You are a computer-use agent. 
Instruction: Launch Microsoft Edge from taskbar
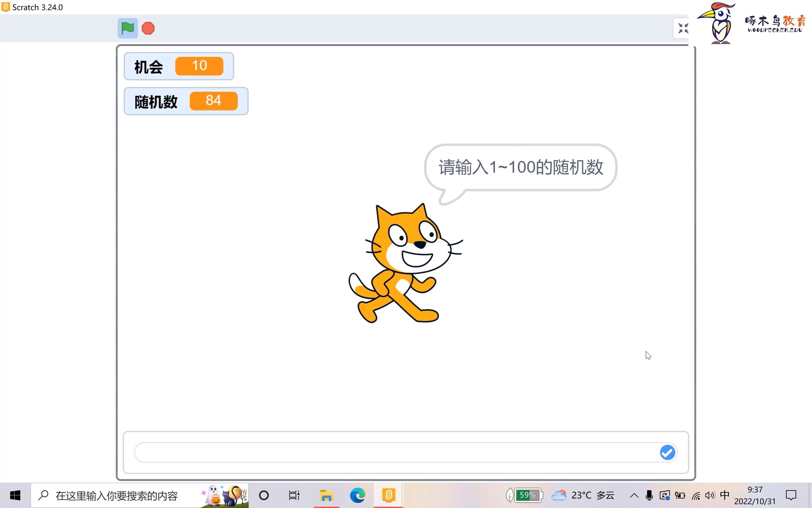tap(357, 495)
